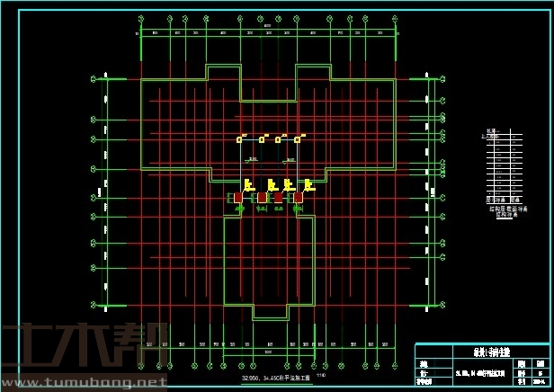Select the floor elevation table on the right

pyautogui.click(x=503, y=164)
